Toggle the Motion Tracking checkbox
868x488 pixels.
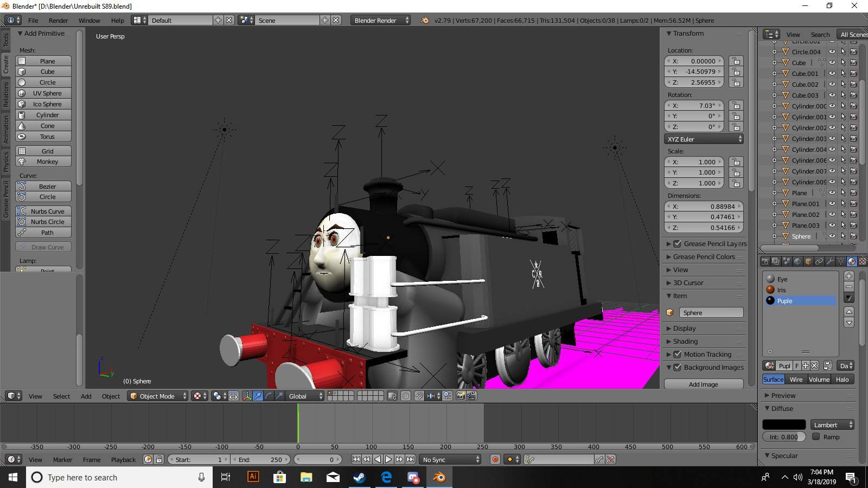coord(677,354)
